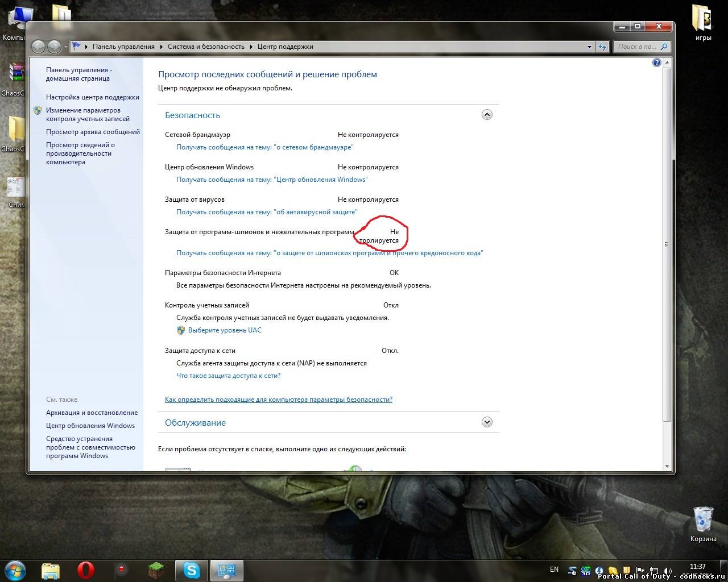The image size is (728, 582).
Task: Click the vertical scrollbar thumb
Action: (667, 244)
